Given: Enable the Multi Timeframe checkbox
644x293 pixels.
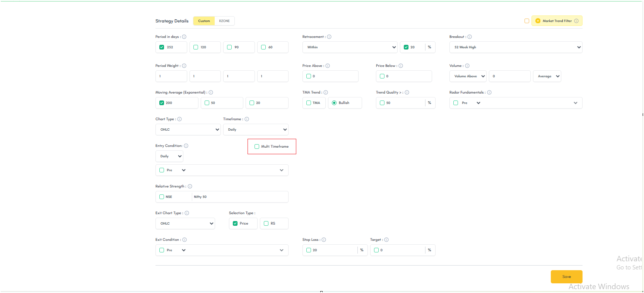Looking at the screenshot, I should 257,146.
